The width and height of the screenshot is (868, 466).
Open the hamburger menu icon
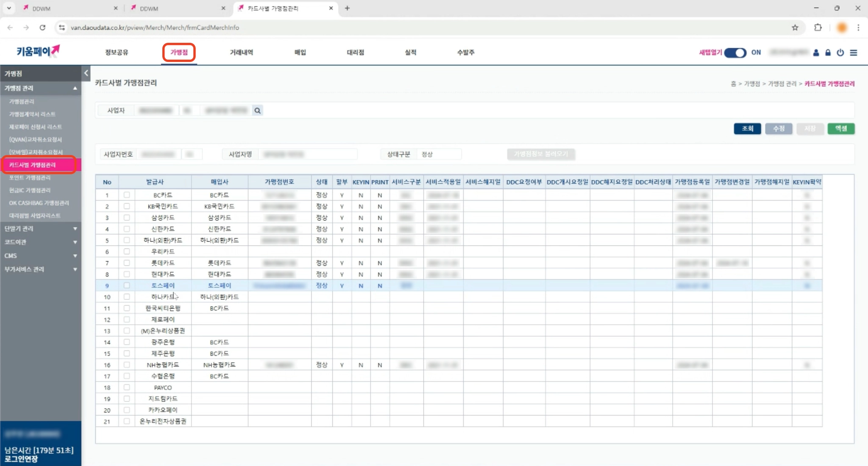click(x=854, y=53)
